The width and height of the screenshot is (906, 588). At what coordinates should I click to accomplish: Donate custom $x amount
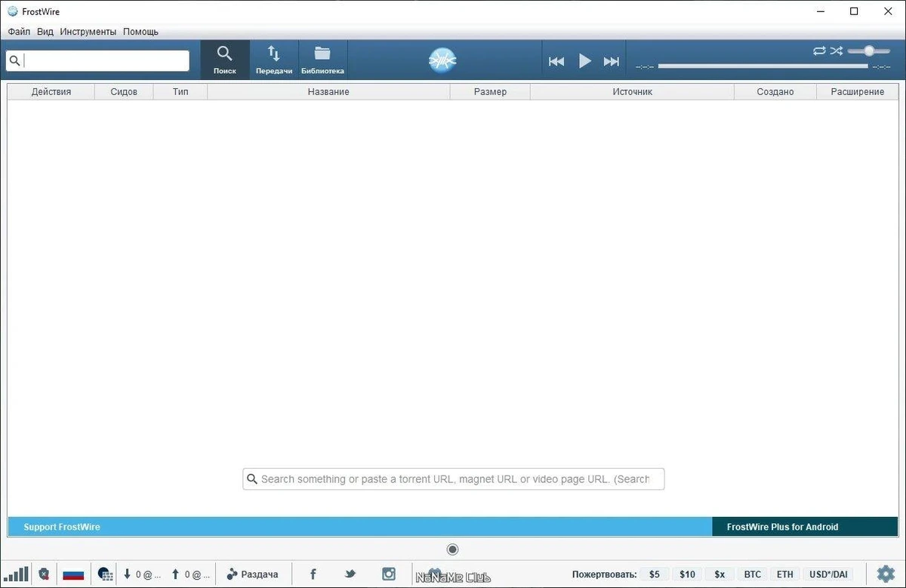pos(720,574)
